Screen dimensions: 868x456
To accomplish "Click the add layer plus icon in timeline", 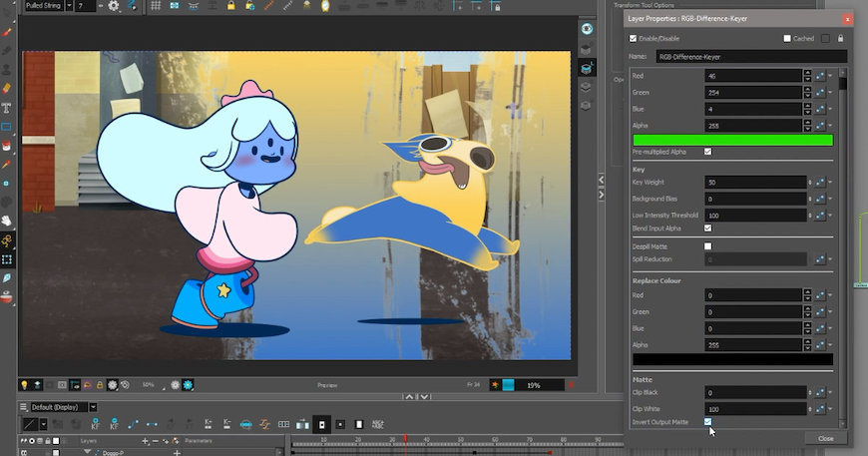I will pos(145,441).
